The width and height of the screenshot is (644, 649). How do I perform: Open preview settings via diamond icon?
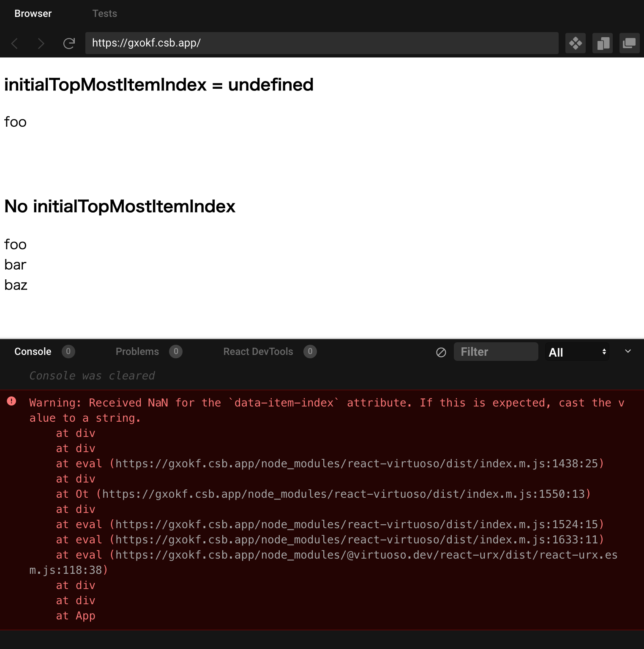coord(575,43)
